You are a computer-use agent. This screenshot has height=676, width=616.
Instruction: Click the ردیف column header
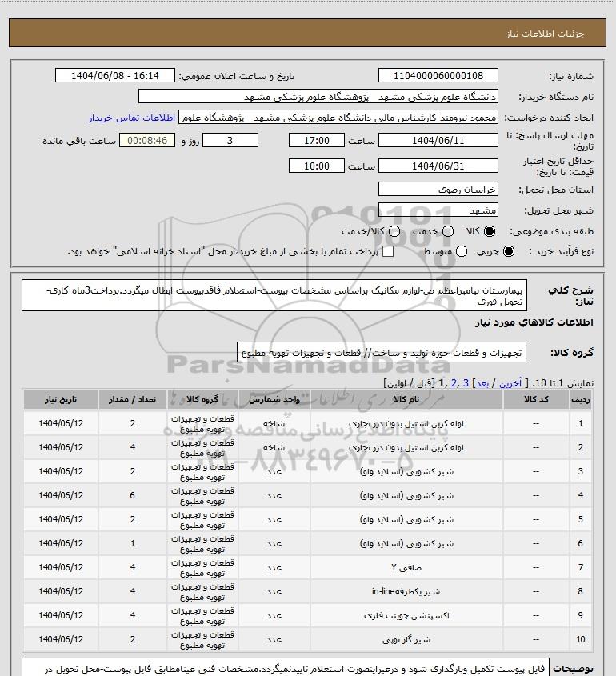click(581, 400)
